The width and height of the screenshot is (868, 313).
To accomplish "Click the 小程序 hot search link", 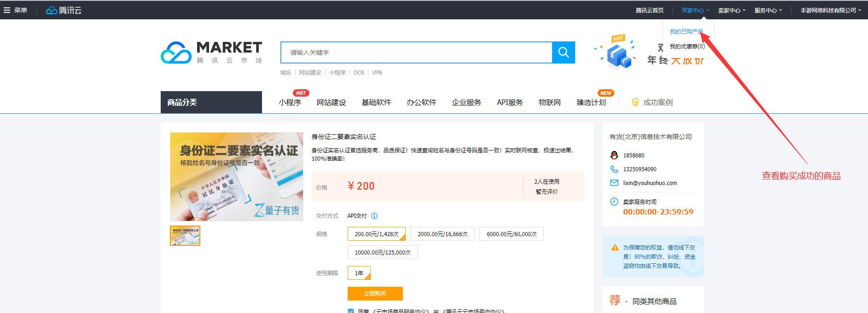I will click(x=337, y=72).
